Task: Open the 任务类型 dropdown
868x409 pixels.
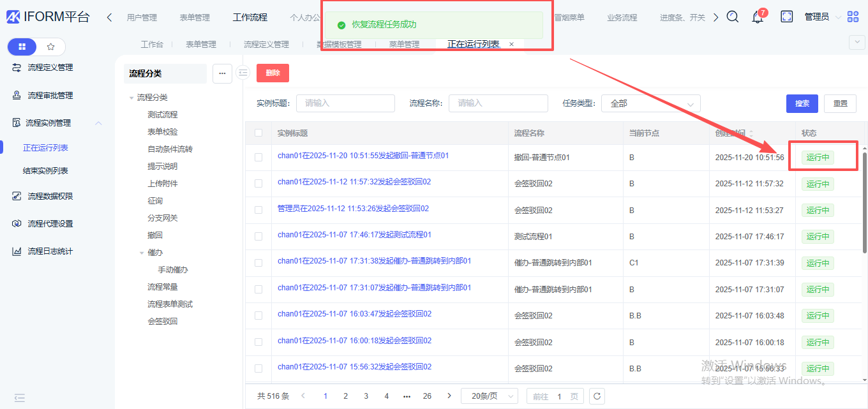Action: pos(650,103)
